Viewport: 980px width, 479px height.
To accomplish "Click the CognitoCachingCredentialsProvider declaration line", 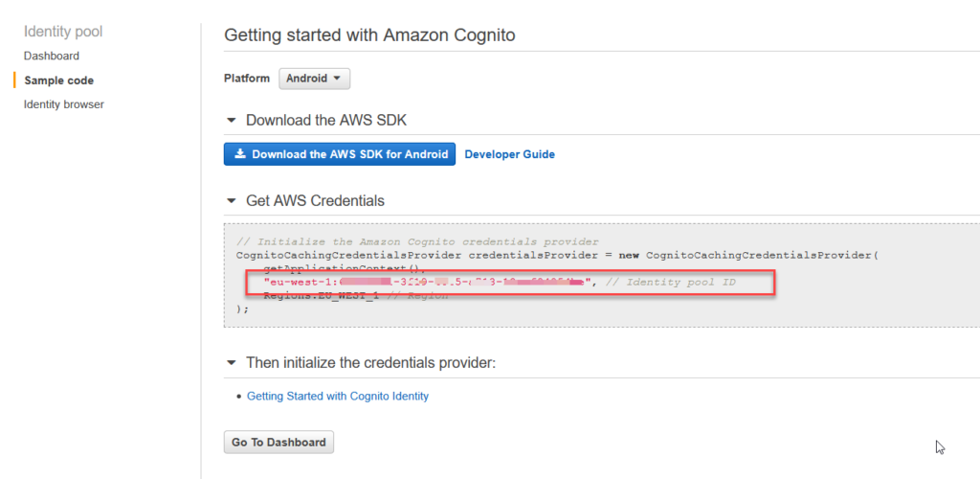I will tap(555, 255).
